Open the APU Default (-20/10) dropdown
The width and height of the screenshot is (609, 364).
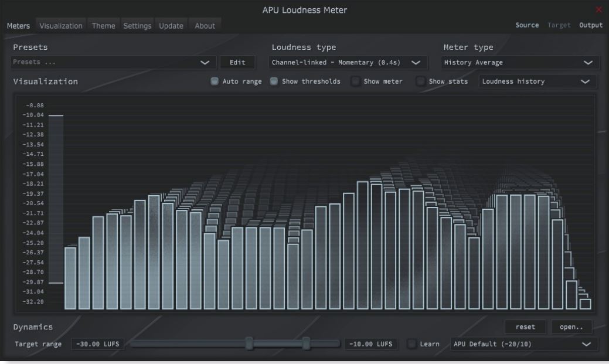[524, 344]
